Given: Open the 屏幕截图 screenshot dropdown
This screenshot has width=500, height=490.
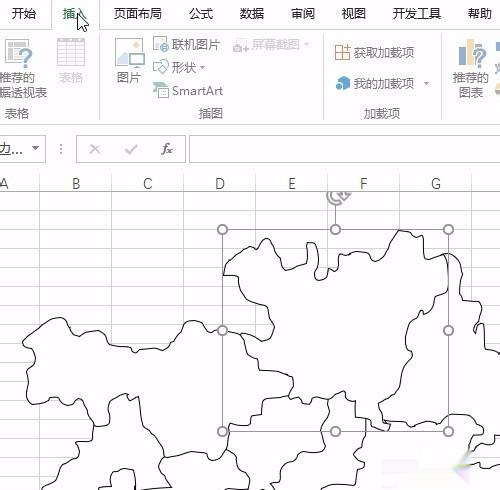Looking at the screenshot, I should click(x=272, y=45).
